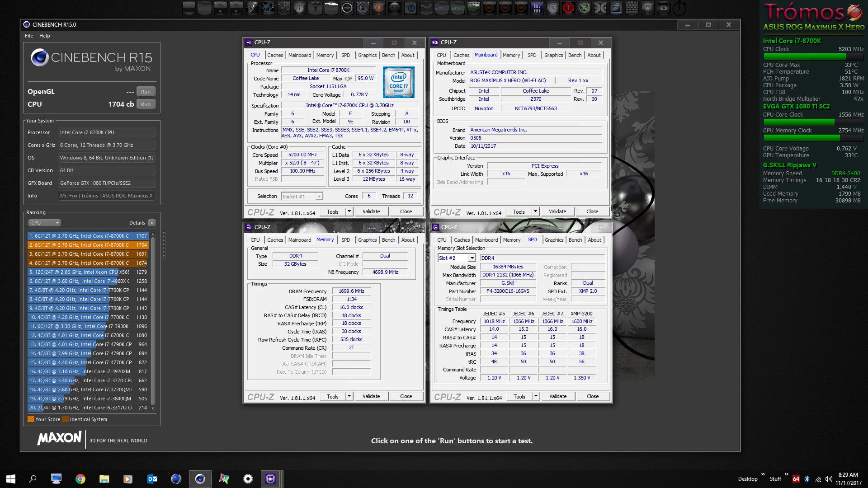Click the Part Number F4-3200C16-16GVS field

coord(508,291)
